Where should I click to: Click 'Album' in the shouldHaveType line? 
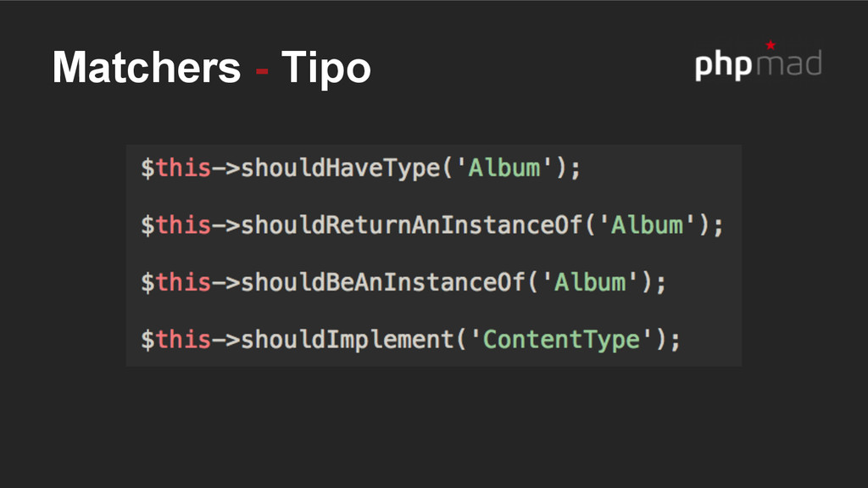point(504,168)
